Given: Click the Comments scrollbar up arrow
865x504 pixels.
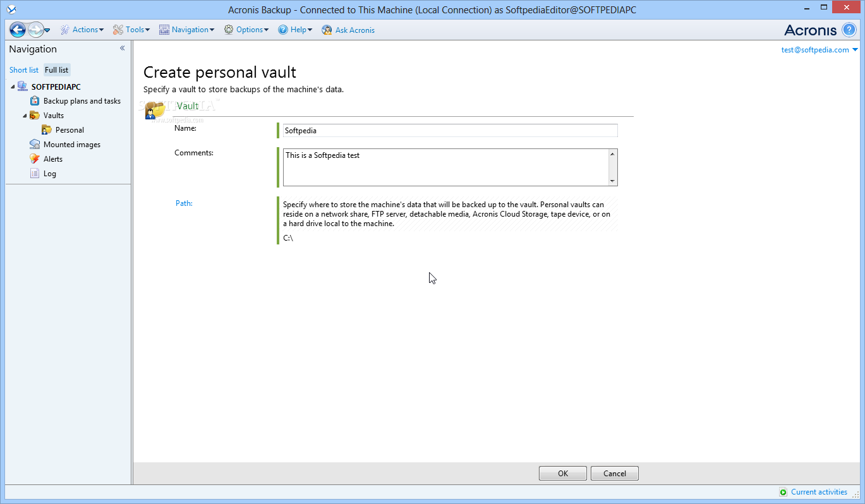Looking at the screenshot, I should pos(612,153).
